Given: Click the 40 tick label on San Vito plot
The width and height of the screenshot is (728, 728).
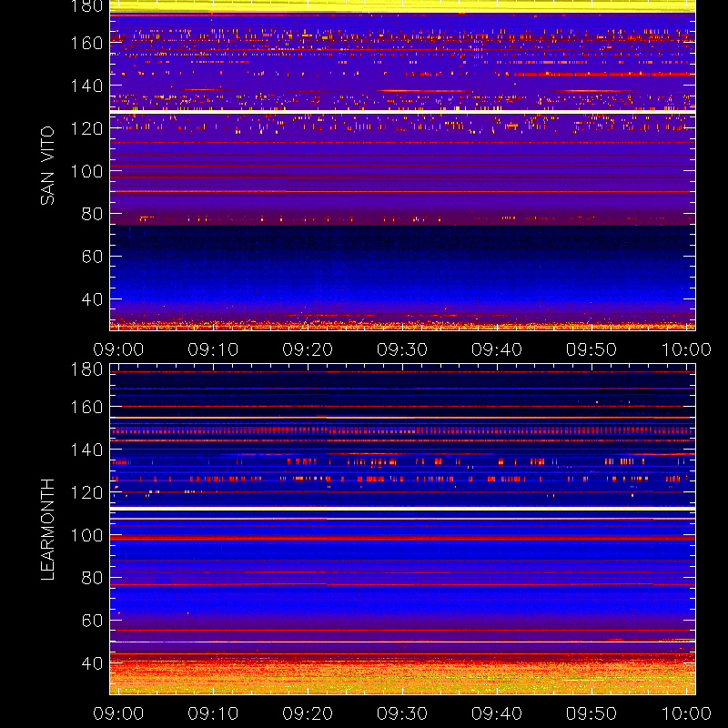Looking at the screenshot, I should (92, 299).
